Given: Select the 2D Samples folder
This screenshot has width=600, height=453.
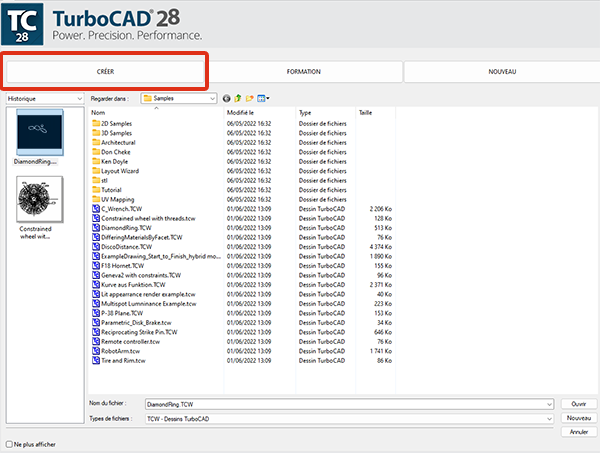Looking at the screenshot, I should pos(112,124).
